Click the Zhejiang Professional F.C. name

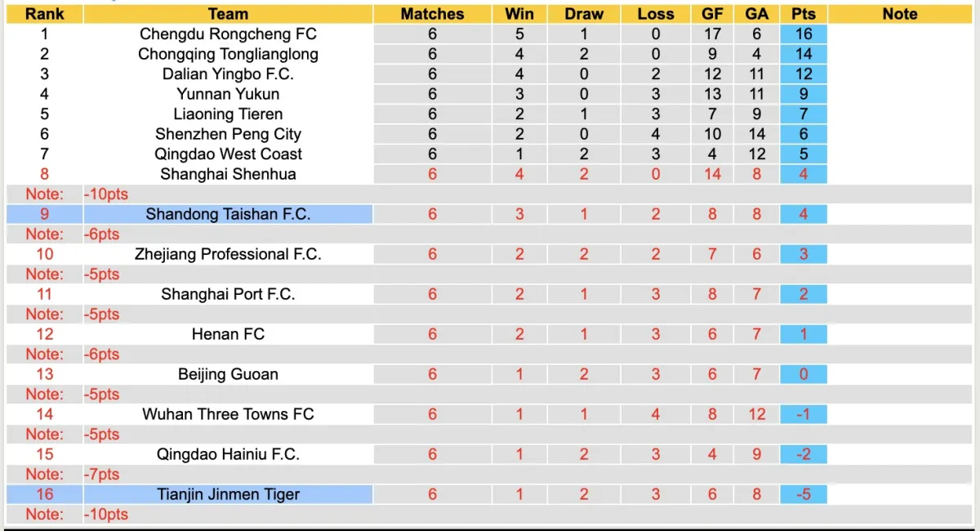click(228, 254)
